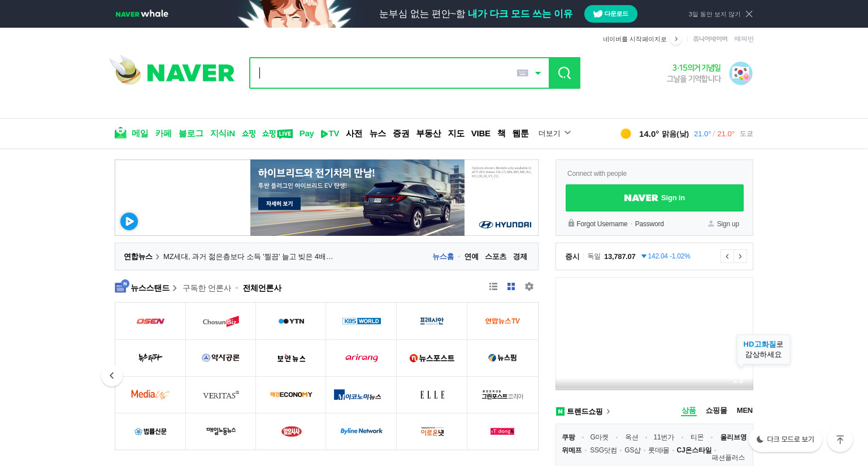Viewport: 868px width, 466px height.
Task: Click the green search magnifier button
Action: click(x=565, y=73)
